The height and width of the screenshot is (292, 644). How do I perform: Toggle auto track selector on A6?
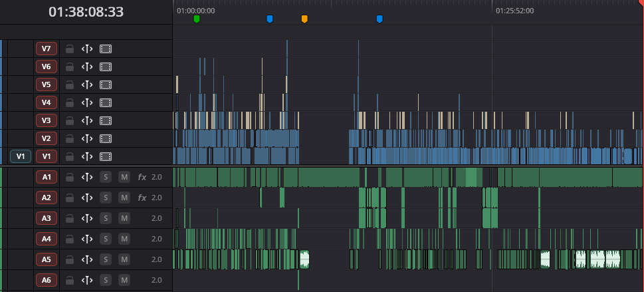(x=87, y=280)
